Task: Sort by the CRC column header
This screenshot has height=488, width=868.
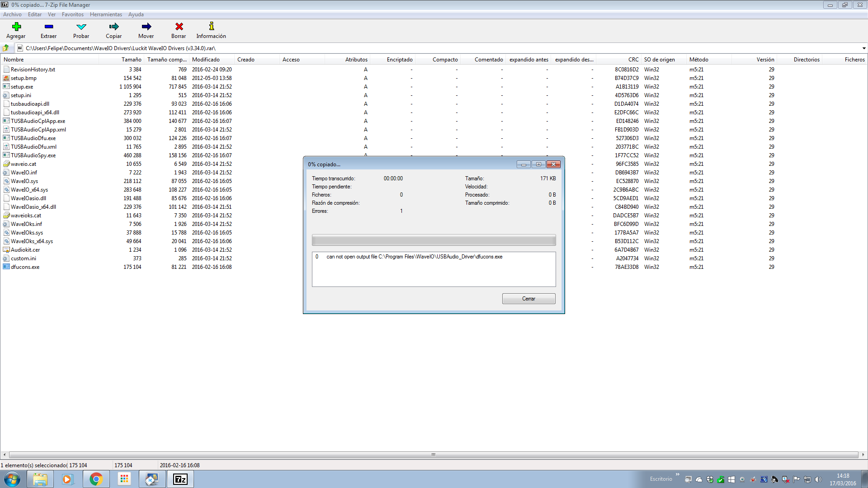Action: tap(618, 60)
